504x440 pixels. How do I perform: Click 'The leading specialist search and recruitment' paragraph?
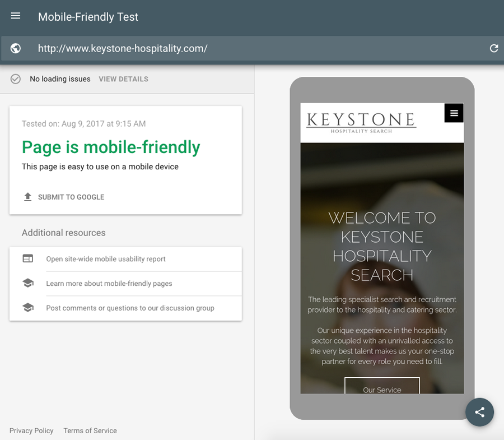click(382, 304)
